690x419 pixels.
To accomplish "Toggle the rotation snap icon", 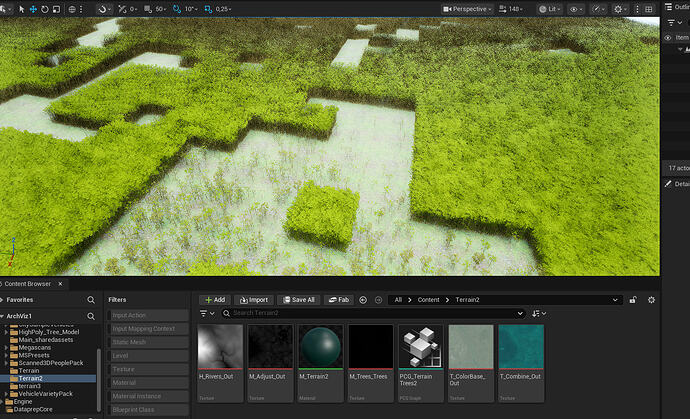I will tap(177, 9).
